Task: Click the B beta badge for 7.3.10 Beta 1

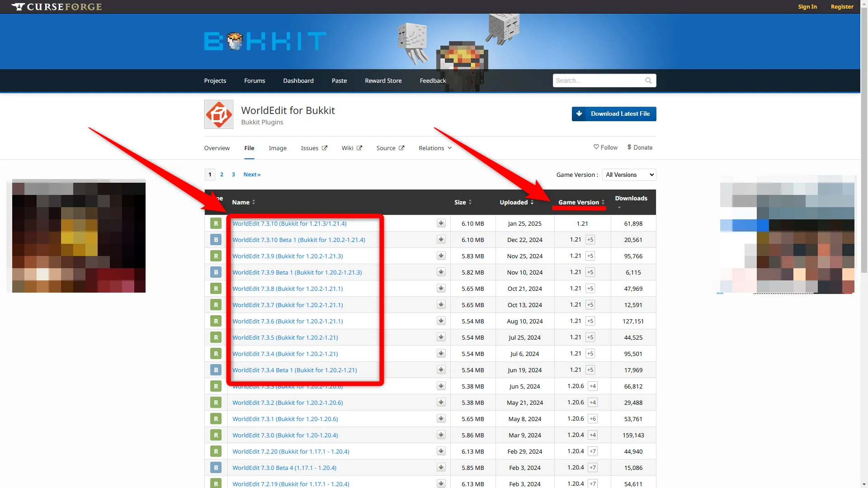Action: (216, 240)
